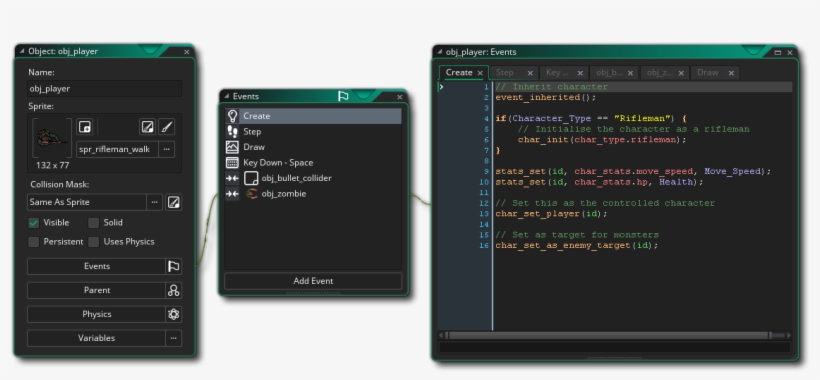This screenshot has height=380, width=820.
Task: Click the Same As Sprite collision mask field
Action: [x=87, y=202]
